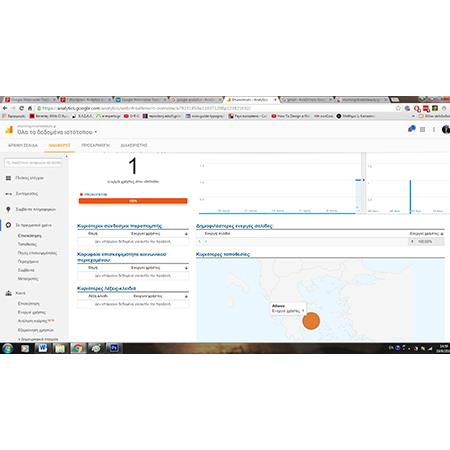450x450 pixels.
Task: Click the browser reload button
Action: click(x=21, y=108)
